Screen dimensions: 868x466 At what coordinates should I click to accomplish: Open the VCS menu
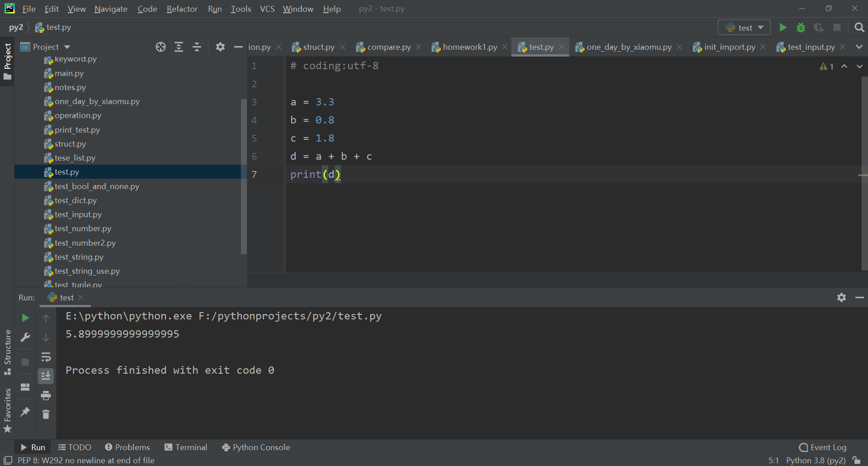pos(267,9)
